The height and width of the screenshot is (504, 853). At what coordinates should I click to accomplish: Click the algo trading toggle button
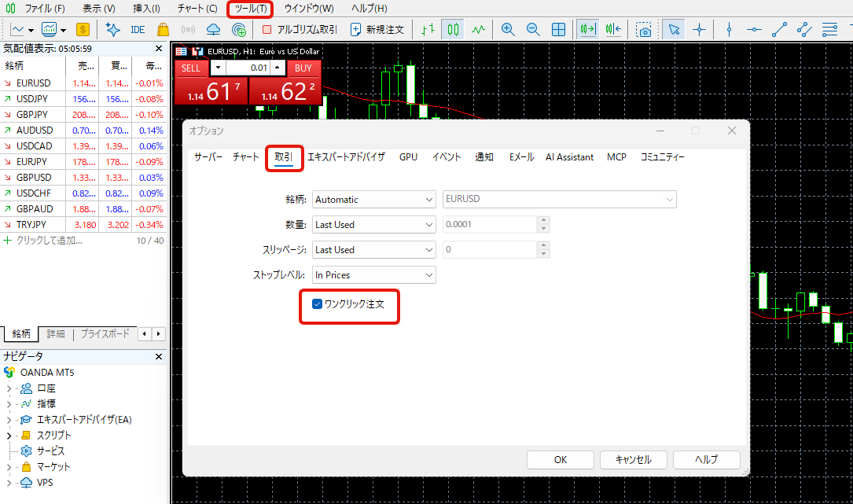coord(300,29)
